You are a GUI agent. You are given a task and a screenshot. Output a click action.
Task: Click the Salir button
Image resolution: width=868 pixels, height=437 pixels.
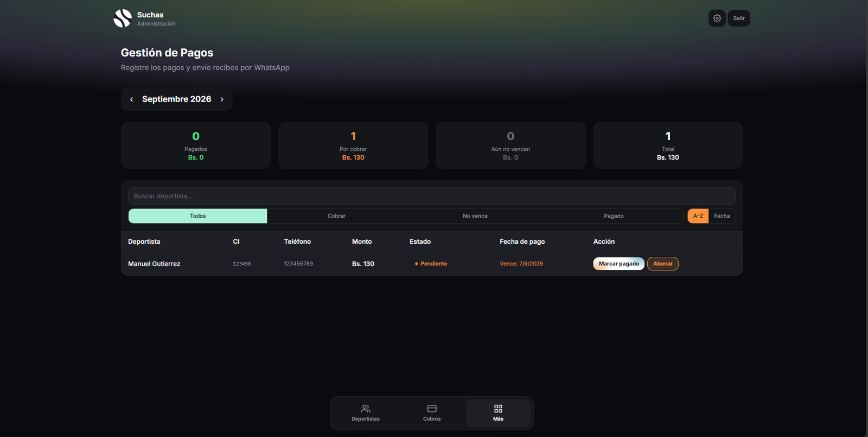coord(739,18)
